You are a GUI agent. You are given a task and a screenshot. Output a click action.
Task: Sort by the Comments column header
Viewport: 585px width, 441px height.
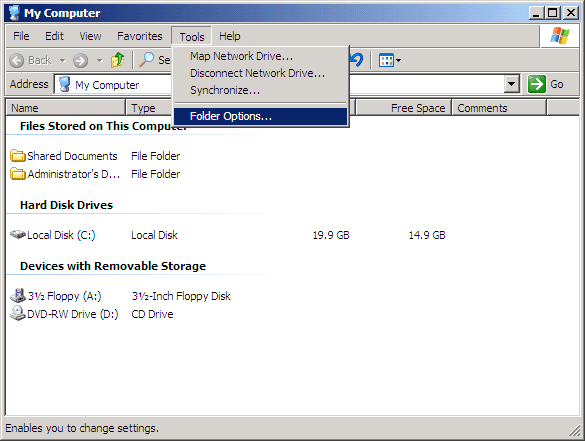499,108
